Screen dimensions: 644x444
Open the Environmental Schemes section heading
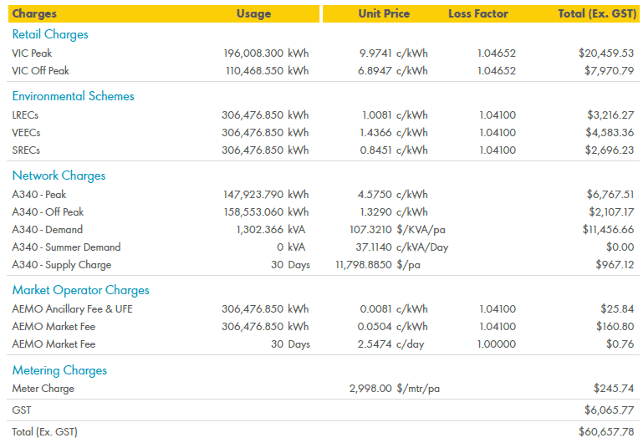coord(73,96)
